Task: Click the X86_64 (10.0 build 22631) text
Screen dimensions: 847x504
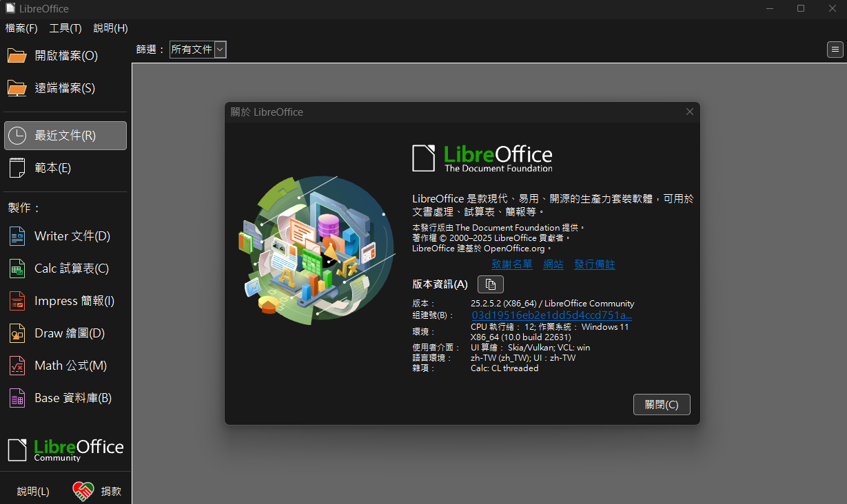Action: 521,337
